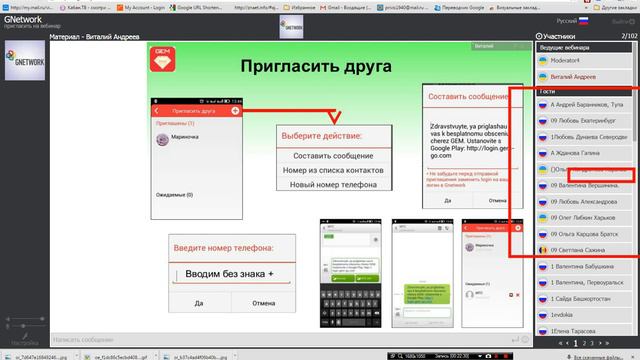This screenshot has height=360, width=640.
Task: Click the magnifier icon in recording toolbar
Action: (x=400, y=356)
